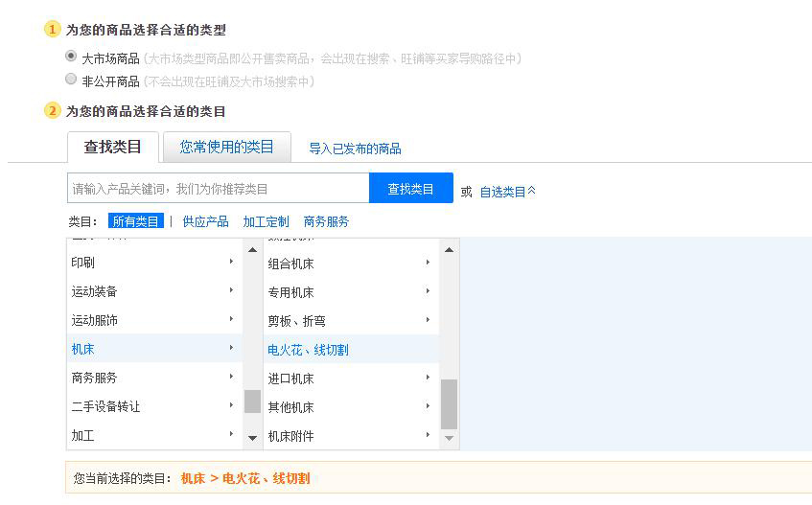Viewport: 812px width, 505px height.
Task: Click the left list scroll-down arrow
Action: (x=252, y=437)
